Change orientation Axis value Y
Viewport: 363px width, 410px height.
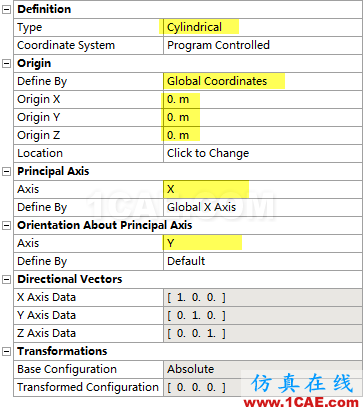(x=263, y=243)
